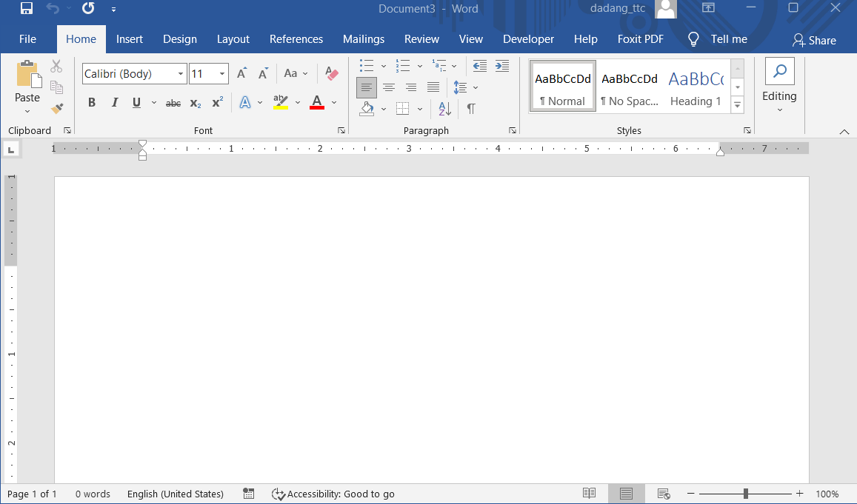Switch to the Insert tab
Viewport: 857px width, 504px height.
pos(130,39)
